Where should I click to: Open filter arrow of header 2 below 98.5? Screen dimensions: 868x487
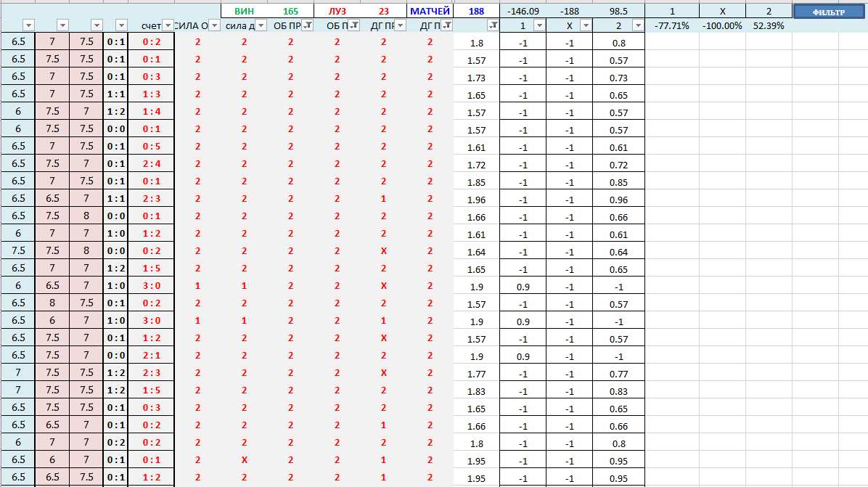pos(638,25)
